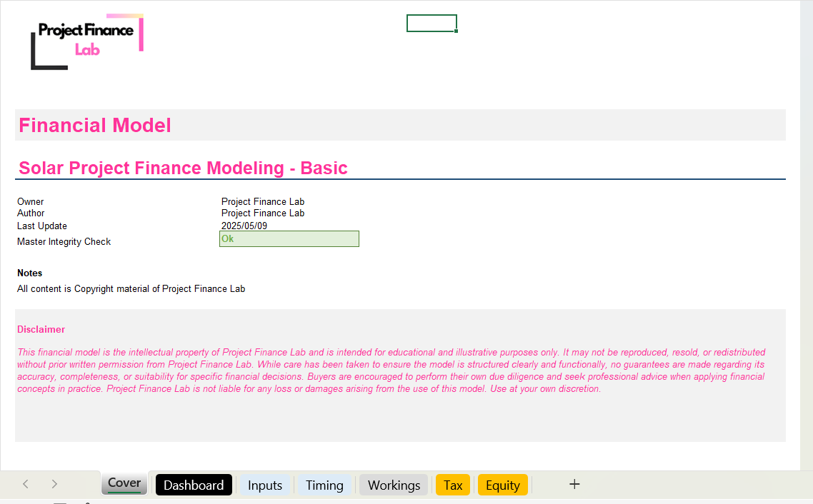Click the Owner value Project Finance Lab
Screen dimensions: 813x504
click(262, 201)
